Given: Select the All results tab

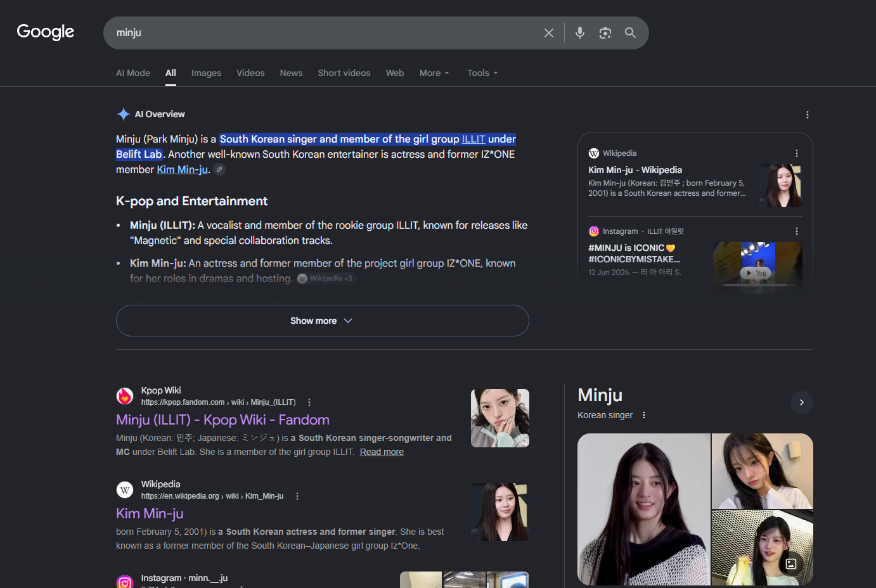Looking at the screenshot, I should (x=171, y=73).
